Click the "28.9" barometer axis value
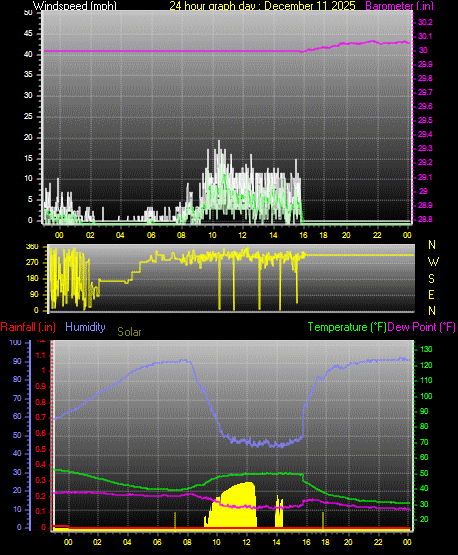The width and height of the screenshot is (458, 555). pos(425,206)
